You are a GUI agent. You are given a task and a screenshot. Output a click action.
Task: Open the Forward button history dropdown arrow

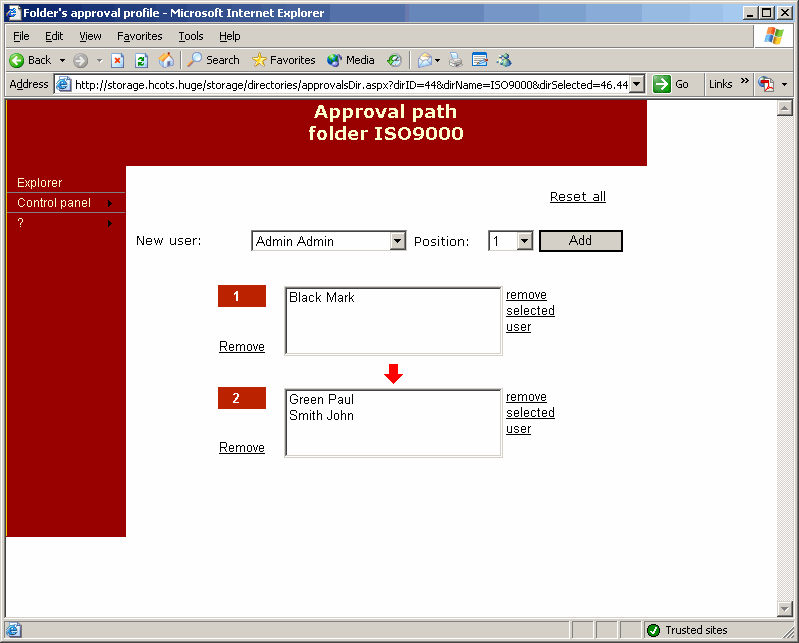click(99, 61)
